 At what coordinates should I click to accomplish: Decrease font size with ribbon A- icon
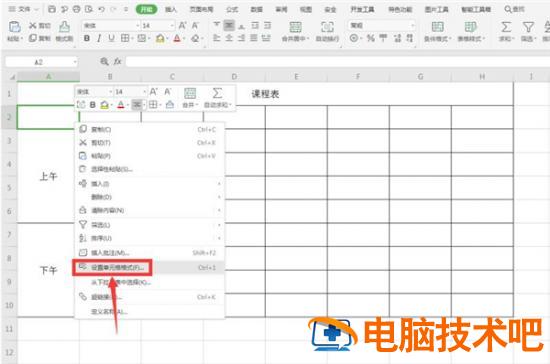[x=195, y=26]
